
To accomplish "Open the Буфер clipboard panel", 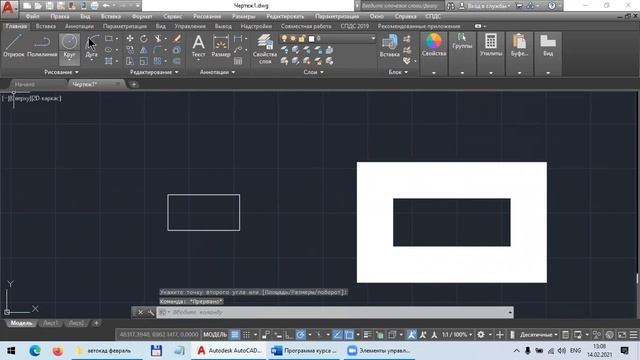I will pos(519,45).
